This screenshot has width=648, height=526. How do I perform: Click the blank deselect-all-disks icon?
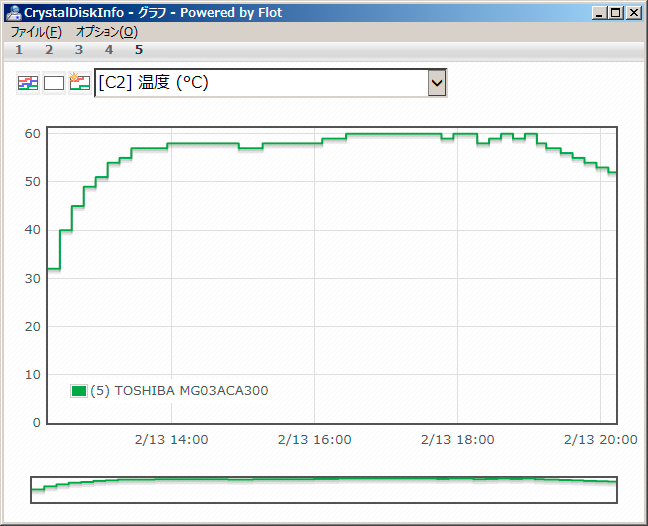point(54,83)
